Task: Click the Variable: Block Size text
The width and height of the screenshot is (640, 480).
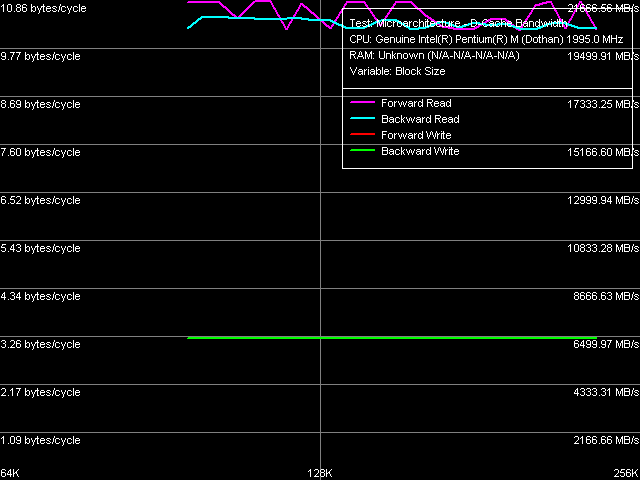Action: [397, 71]
